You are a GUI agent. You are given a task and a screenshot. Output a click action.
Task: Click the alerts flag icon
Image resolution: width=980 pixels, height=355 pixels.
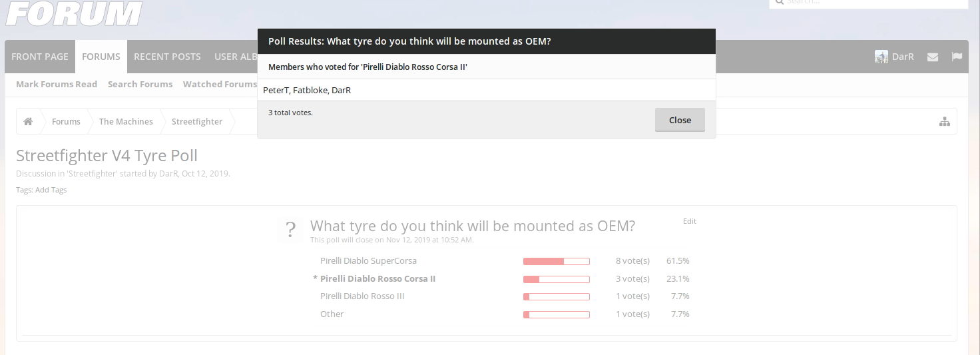[x=957, y=57]
